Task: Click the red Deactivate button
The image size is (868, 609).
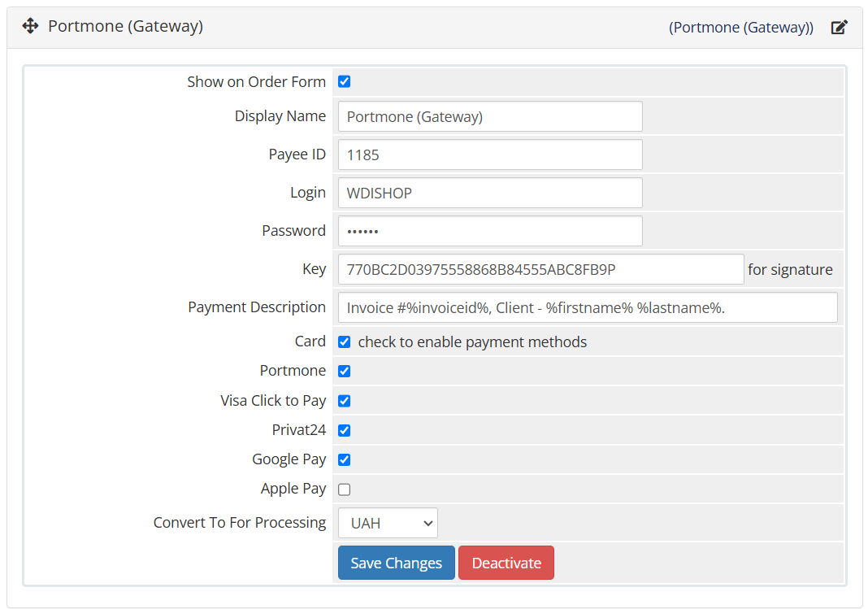Action: tap(506, 563)
